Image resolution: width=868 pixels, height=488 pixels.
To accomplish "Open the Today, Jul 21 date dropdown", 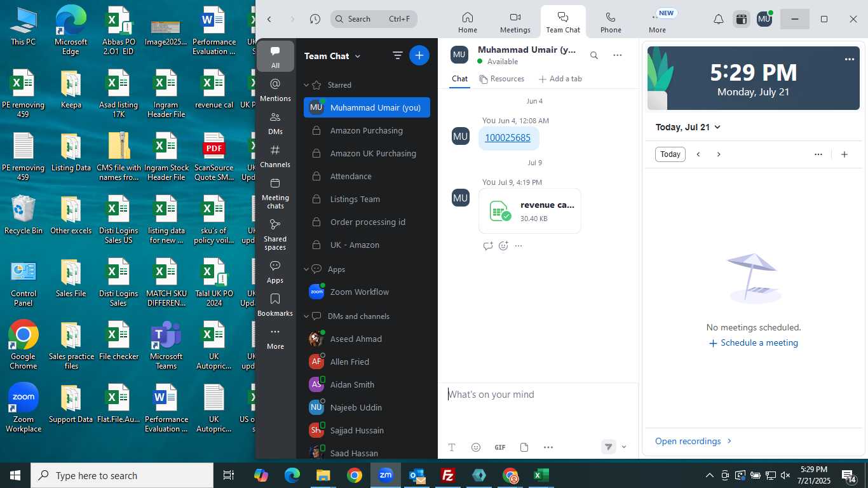I will pos(688,127).
